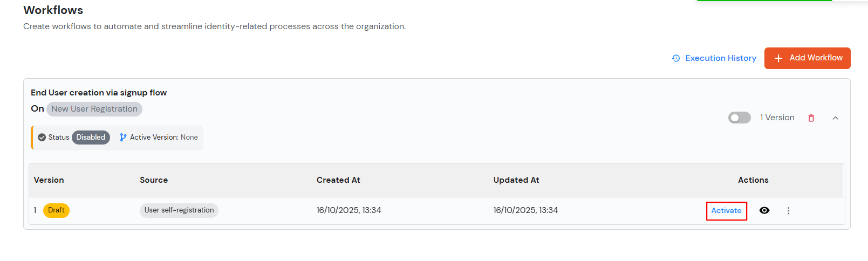Open the three-dot actions menu for version 1

[x=788, y=211]
